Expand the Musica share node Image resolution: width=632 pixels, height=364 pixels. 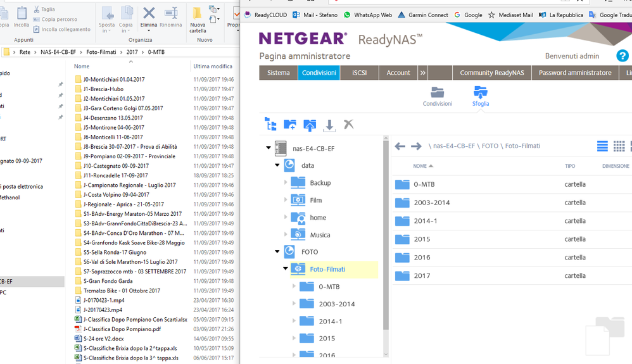click(286, 234)
